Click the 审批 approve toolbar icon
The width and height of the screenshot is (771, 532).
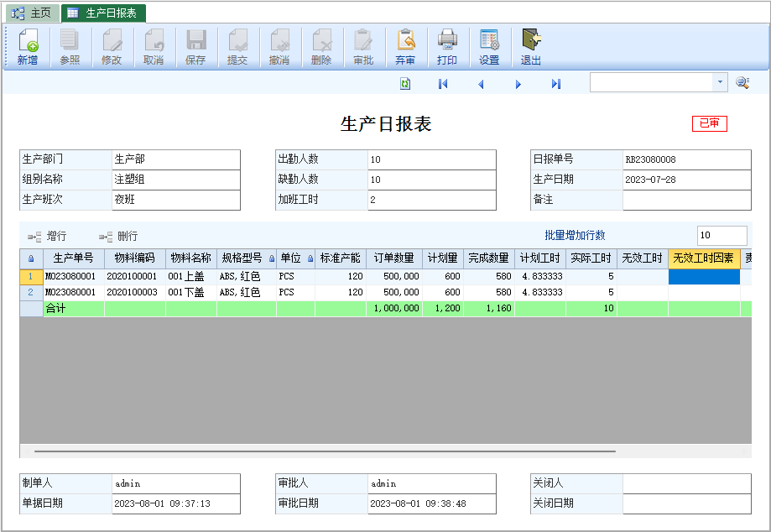pos(363,47)
